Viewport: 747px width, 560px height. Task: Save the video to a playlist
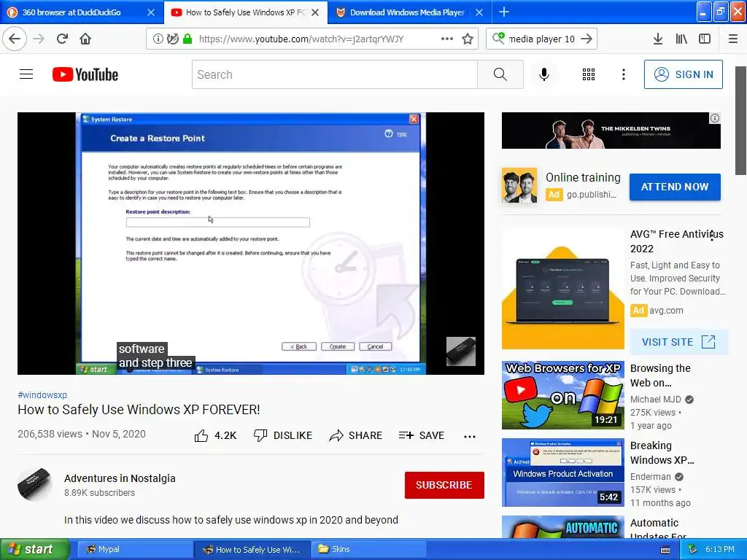pos(422,435)
